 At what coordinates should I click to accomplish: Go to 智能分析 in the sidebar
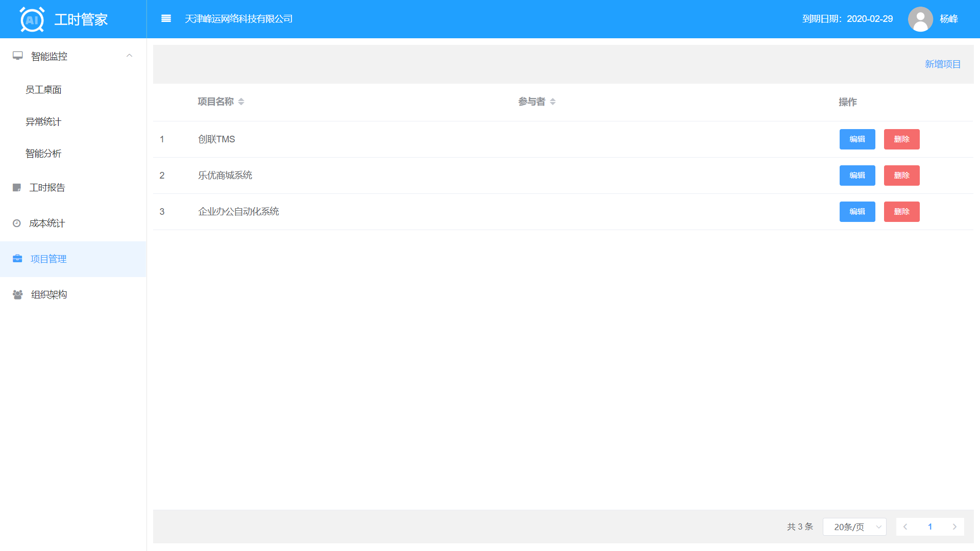[x=43, y=154]
